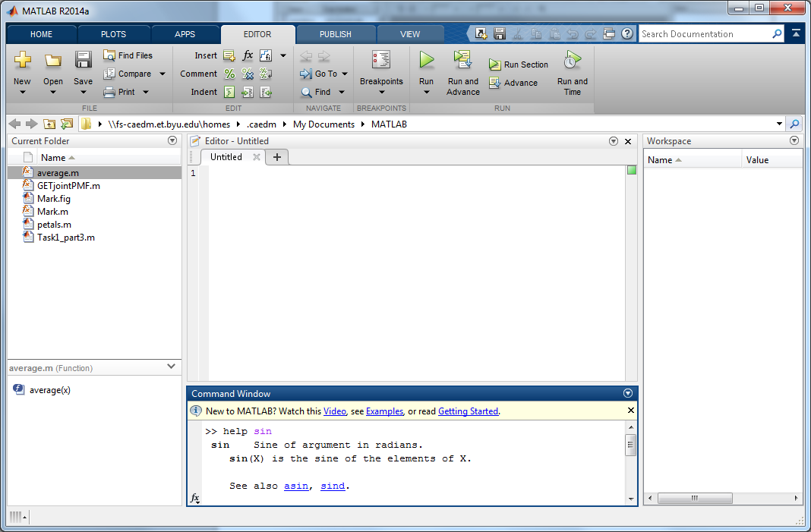Click the Find Files icon

[x=109, y=55]
